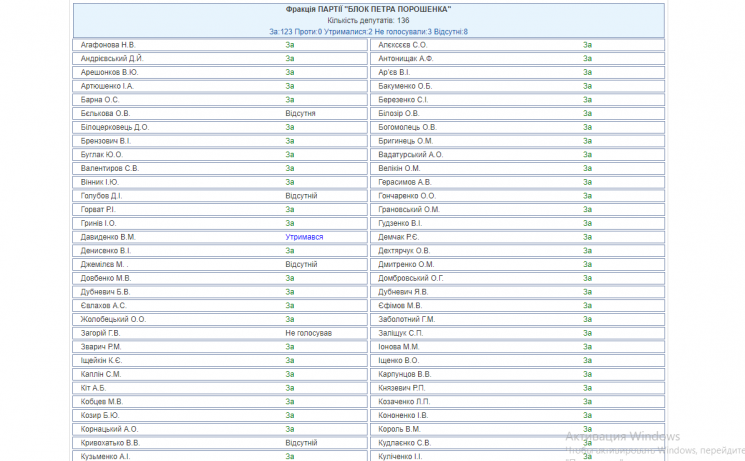The height and width of the screenshot is (461, 745).
Task: Click deputy Дубневич Я.В.
Action: click(403, 292)
